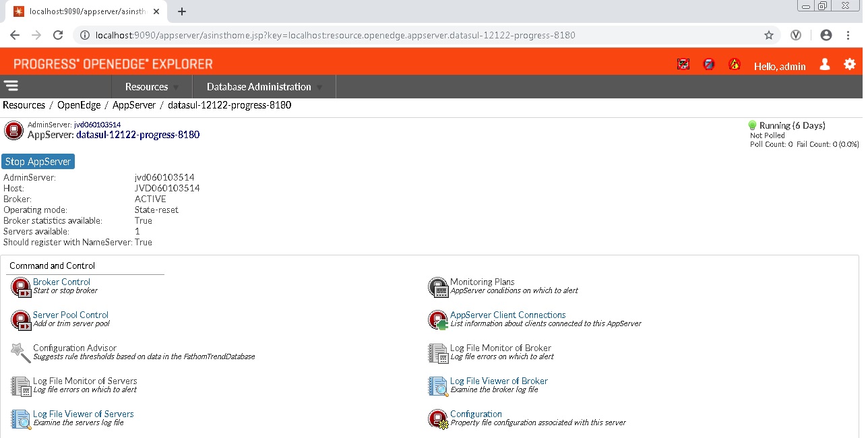868x438 pixels.
Task: Click the first red alert icon in header
Action: click(683, 64)
